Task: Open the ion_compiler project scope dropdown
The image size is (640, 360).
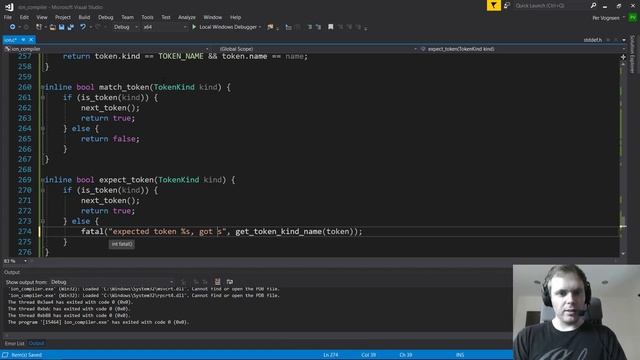Action: [107, 49]
